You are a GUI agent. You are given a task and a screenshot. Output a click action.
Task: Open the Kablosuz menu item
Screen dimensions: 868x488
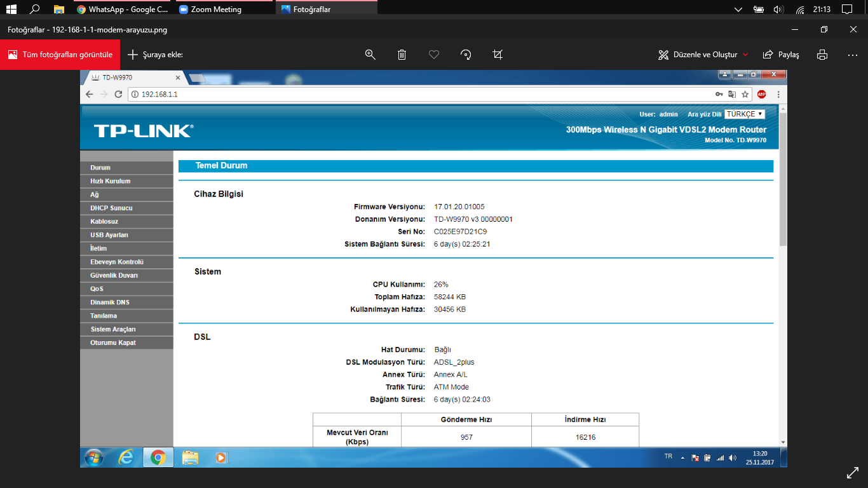(x=126, y=221)
